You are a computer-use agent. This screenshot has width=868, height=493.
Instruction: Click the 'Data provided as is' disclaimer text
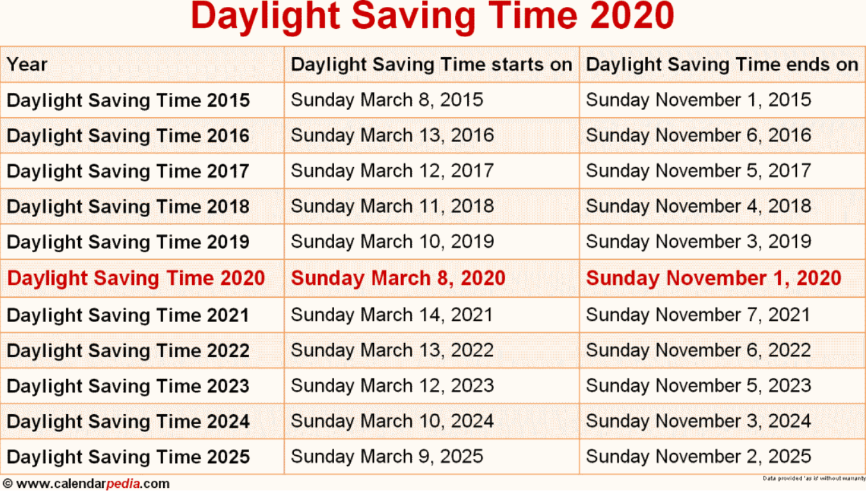(813, 478)
